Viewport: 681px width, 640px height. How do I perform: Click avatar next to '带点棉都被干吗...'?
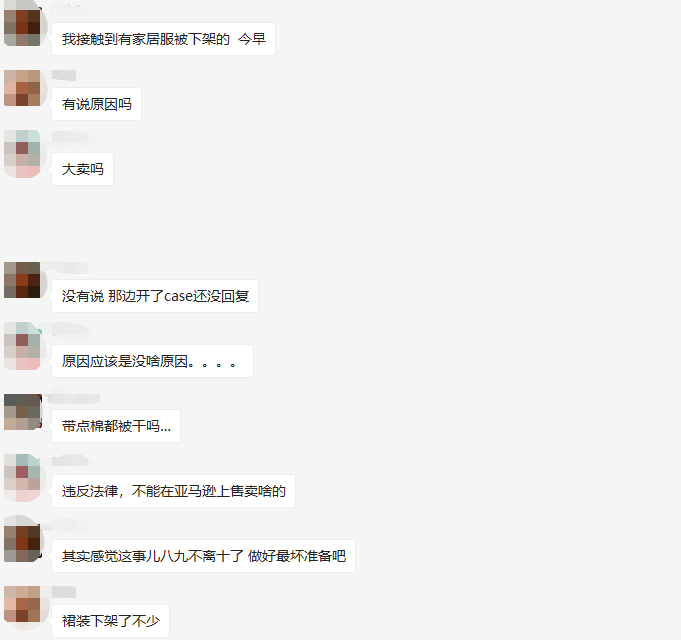pos(24,412)
